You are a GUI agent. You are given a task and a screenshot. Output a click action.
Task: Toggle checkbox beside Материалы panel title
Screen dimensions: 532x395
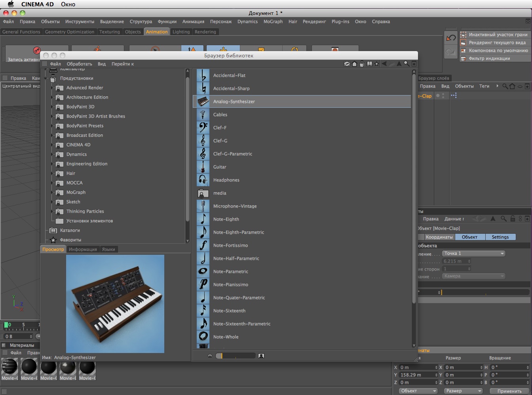pos(4,345)
